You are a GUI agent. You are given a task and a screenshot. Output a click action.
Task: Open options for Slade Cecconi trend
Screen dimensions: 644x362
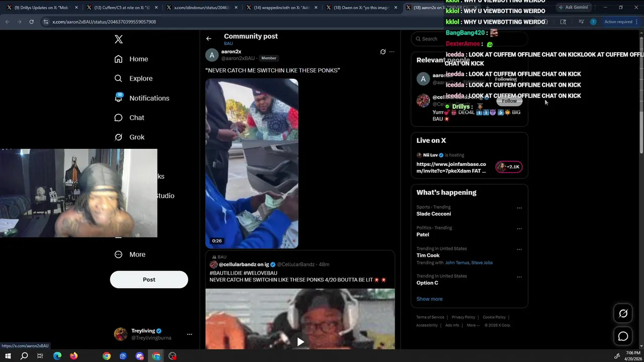pos(519,208)
